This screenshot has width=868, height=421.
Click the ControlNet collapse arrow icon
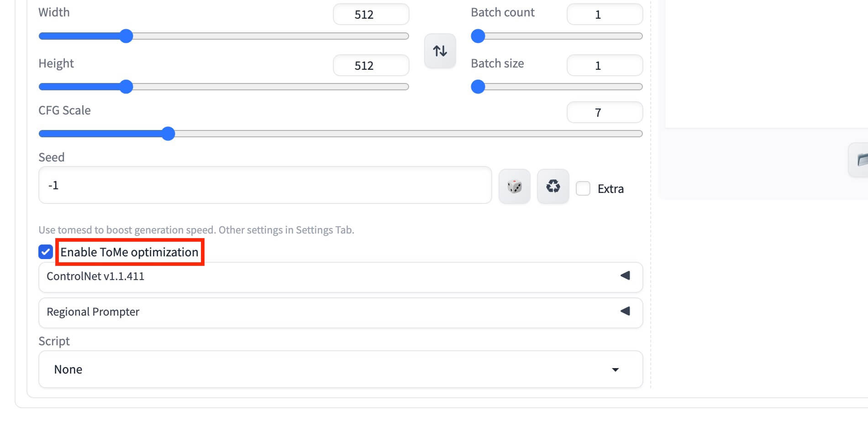pyautogui.click(x=625, y=275)
